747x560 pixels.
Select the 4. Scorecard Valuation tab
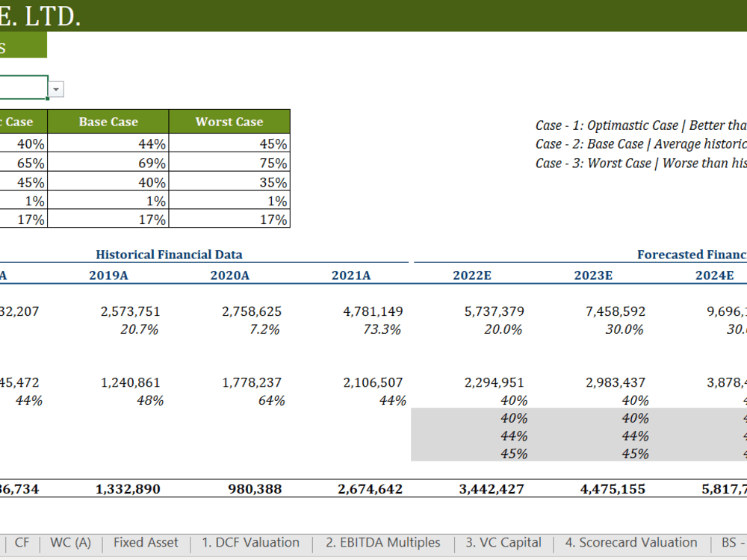point(631,543)
